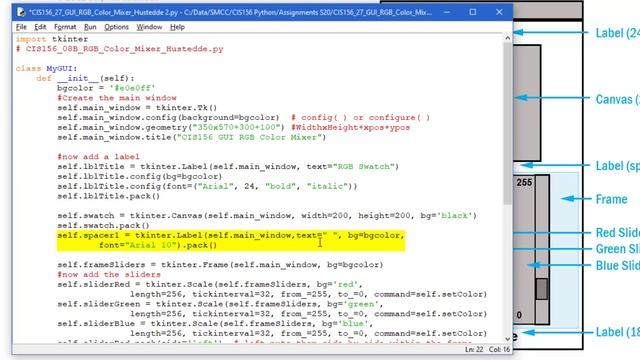Open the Window menu
Image resolution: width=640 pixels, height=360 pixels.
(149, 27)
